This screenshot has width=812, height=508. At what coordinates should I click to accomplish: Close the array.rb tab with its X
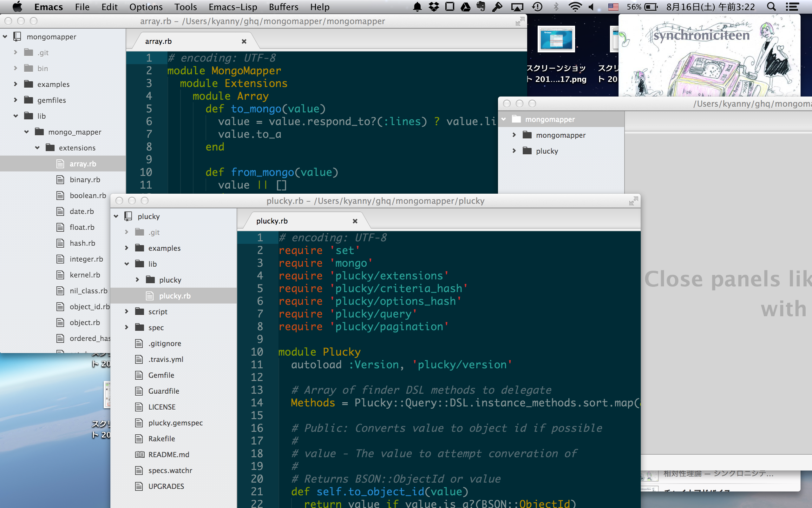point(244,41)
